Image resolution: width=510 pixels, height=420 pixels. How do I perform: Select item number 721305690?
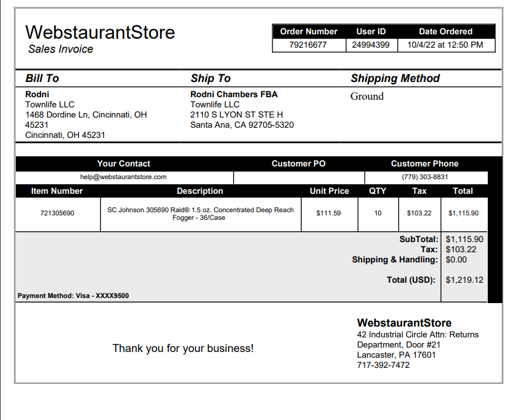click(57, 213)
